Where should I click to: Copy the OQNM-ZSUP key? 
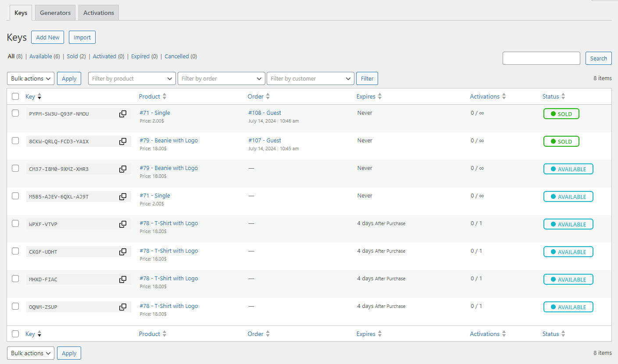tap(123, 307)
